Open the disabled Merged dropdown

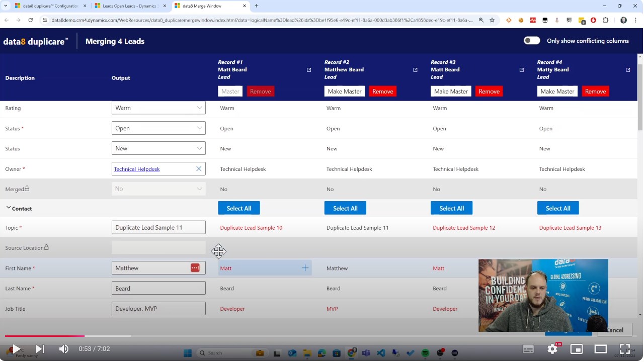[x=158, y=189]
